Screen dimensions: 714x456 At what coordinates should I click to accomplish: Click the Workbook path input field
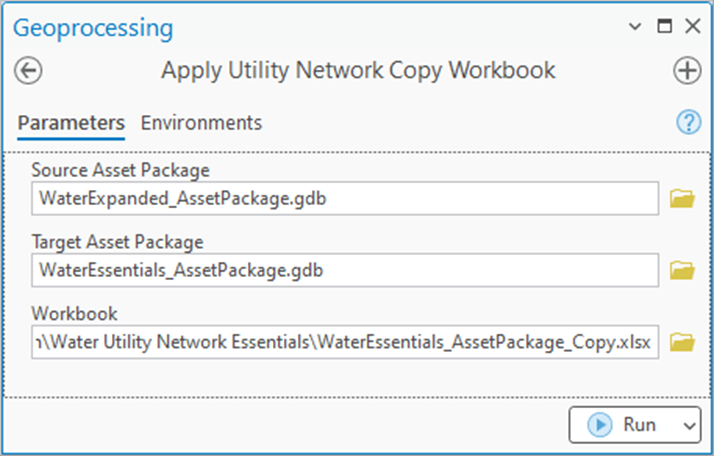point(345,343)
